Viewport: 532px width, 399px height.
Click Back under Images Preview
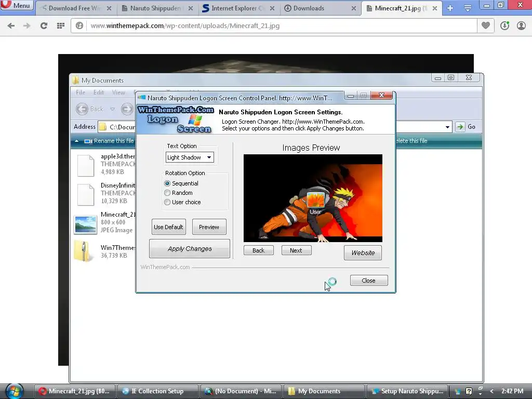pyautogui.click(x=259, y=250)
